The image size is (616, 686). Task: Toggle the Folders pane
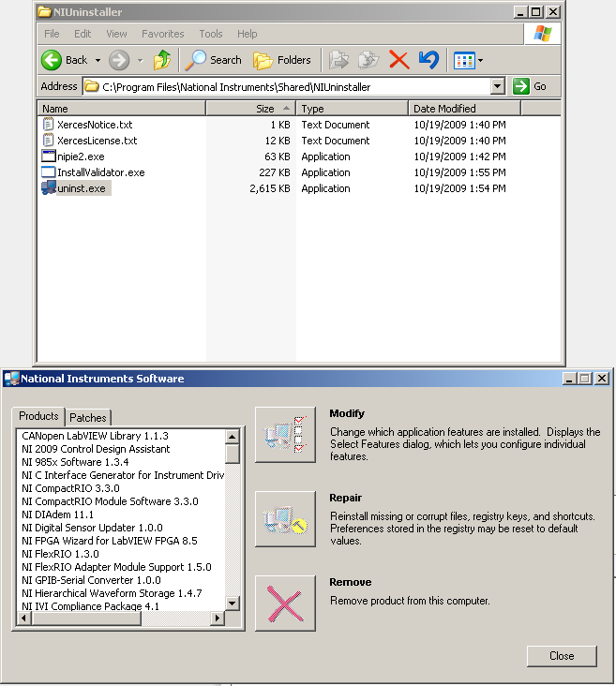[282, 60]
